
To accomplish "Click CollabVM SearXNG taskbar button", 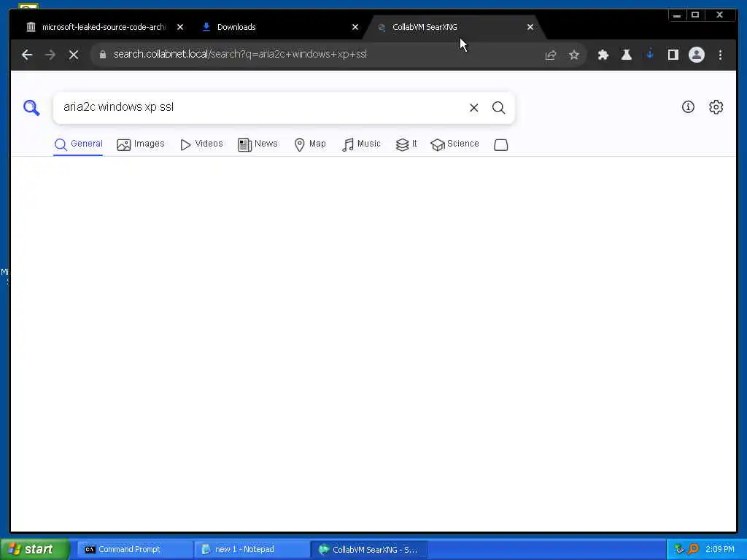I will point(368,550).
